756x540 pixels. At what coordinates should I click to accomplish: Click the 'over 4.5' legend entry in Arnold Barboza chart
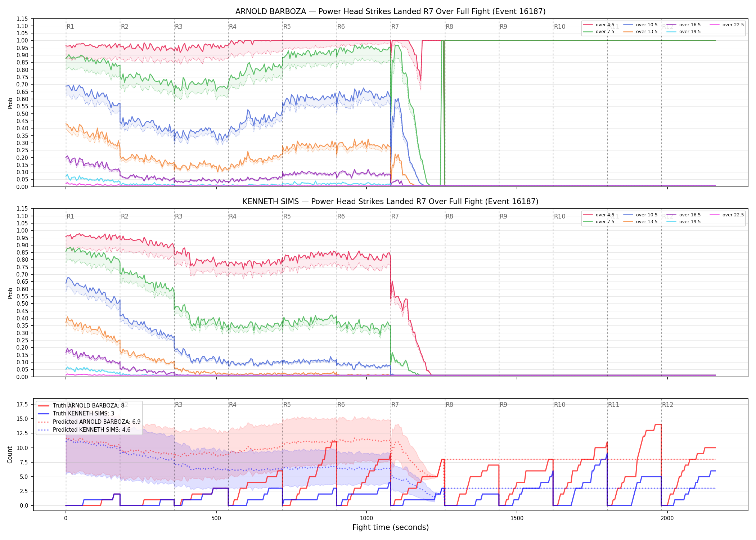click(x=599, y=25)
